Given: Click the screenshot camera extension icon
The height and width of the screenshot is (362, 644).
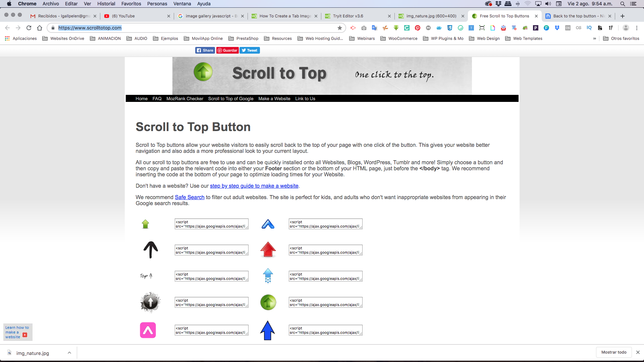Looking at the screenshot, I should 364,28.
